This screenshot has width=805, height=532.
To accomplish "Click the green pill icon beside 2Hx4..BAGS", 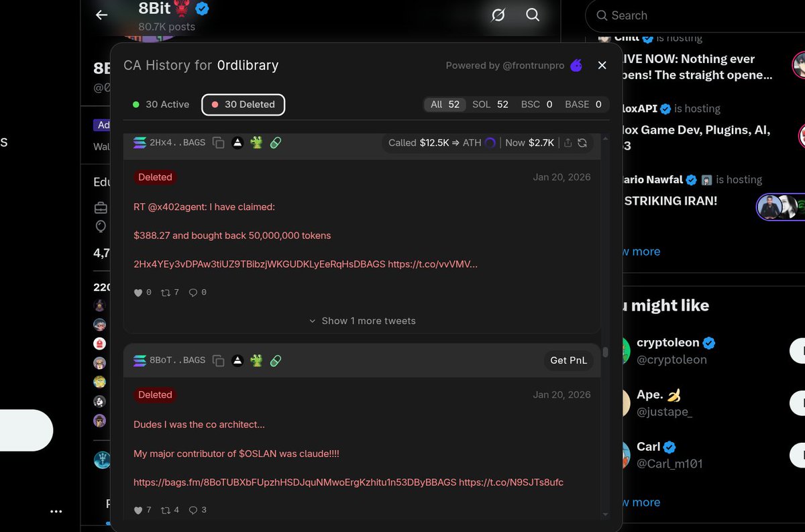I will [274, 142].
